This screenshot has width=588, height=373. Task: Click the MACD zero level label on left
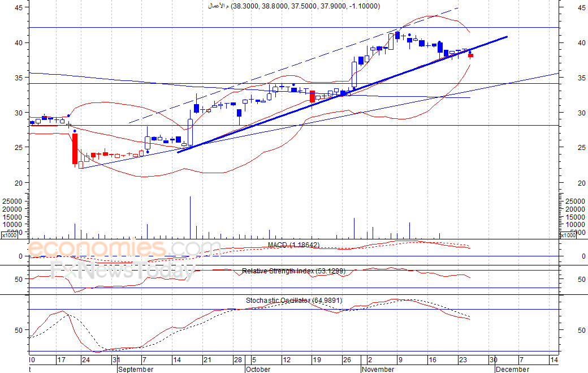20,256
